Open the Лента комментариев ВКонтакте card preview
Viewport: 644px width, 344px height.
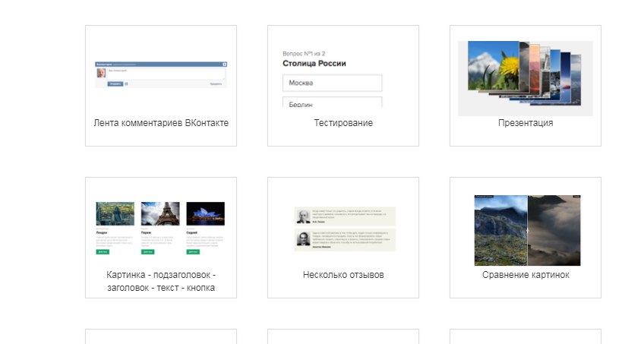click(x=161, y=74)
